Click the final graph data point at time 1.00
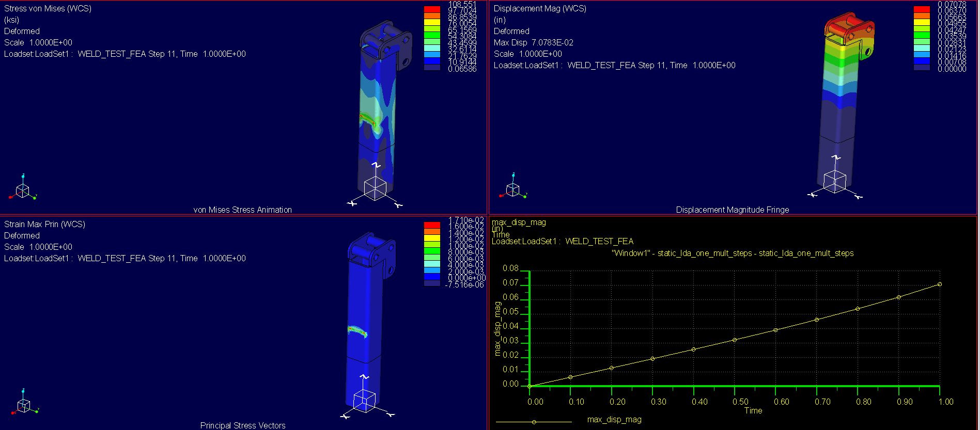Viewport: 980px width, 430px height. pyautogui.click(x=940, y=284)
